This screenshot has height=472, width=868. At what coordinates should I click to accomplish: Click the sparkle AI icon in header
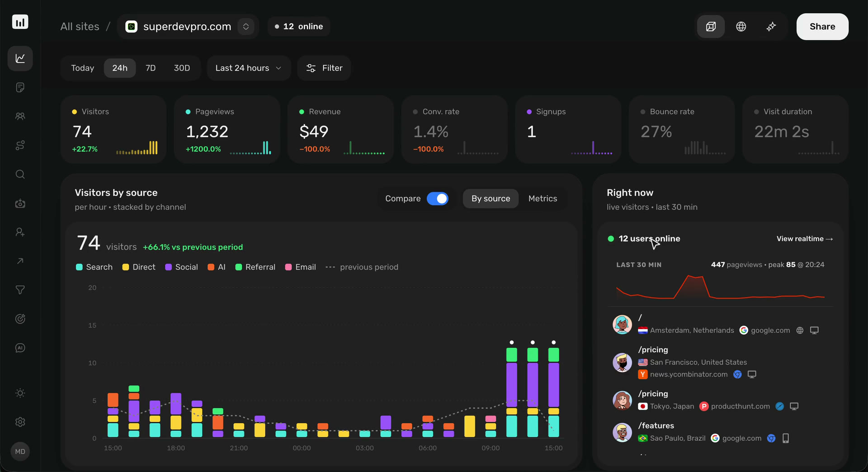coord(771,27)
